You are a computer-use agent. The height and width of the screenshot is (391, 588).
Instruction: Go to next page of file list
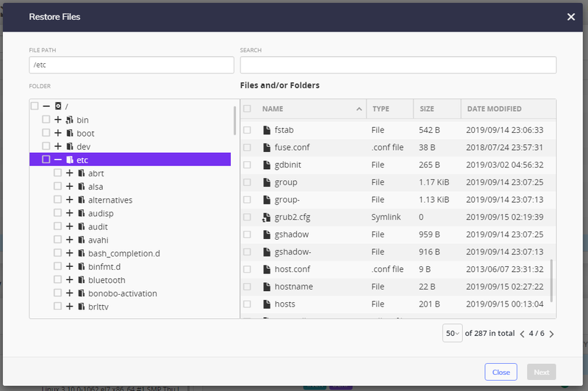(x=552, y=334)
